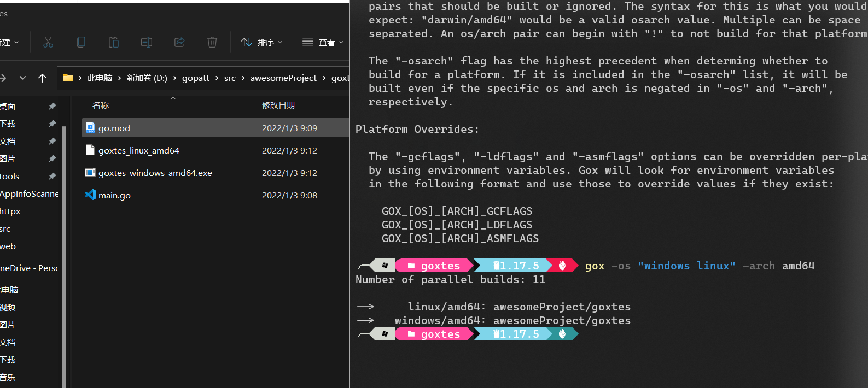Click the Delete trash can icon
Screen dimensions: 868x388
pyautogui.click(x=212, y=42)
